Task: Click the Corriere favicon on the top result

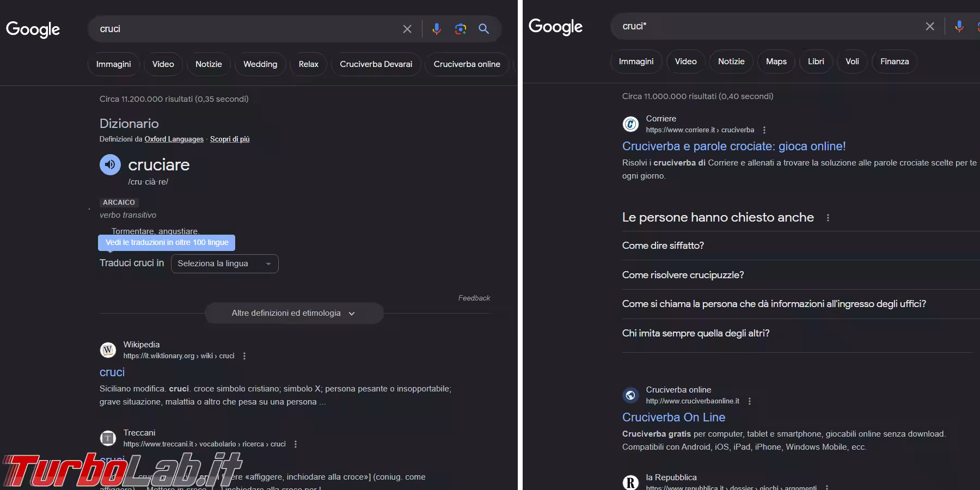Action: [x=630, y=124]
